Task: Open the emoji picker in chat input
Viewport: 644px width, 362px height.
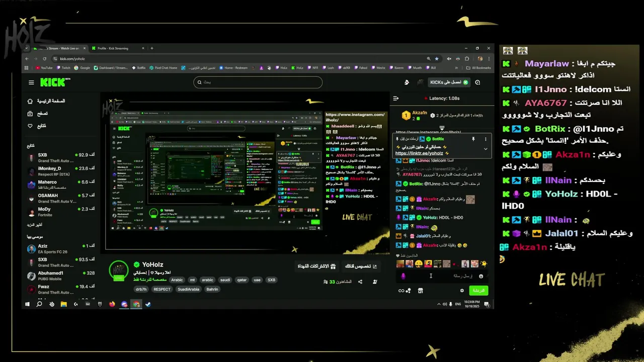Action: click(481, 276)
